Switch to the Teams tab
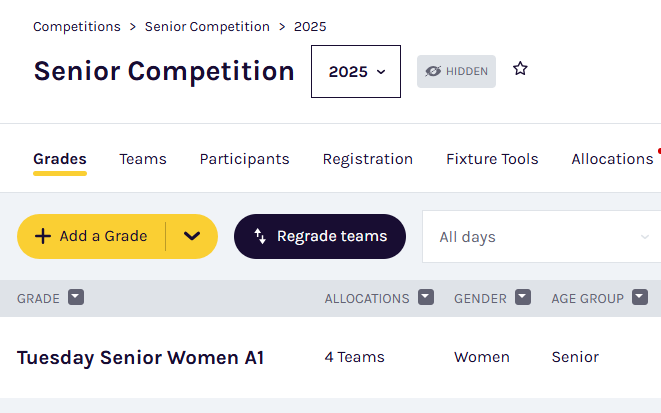 [x=143, y=158]
